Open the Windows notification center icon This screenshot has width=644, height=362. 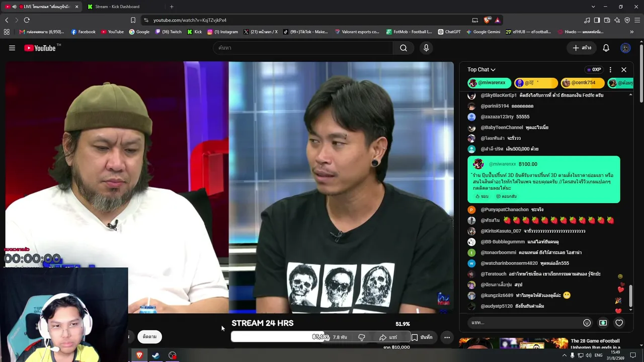(633, 355)
